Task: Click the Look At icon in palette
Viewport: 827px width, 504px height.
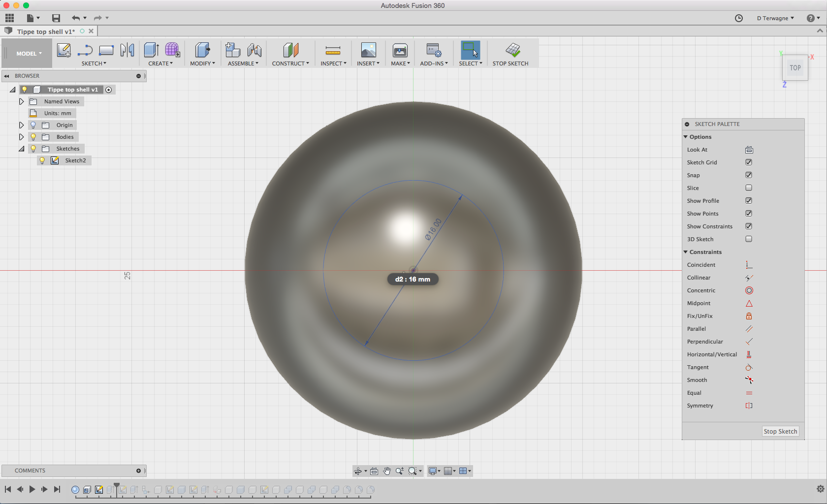Action: pos(749,150)
